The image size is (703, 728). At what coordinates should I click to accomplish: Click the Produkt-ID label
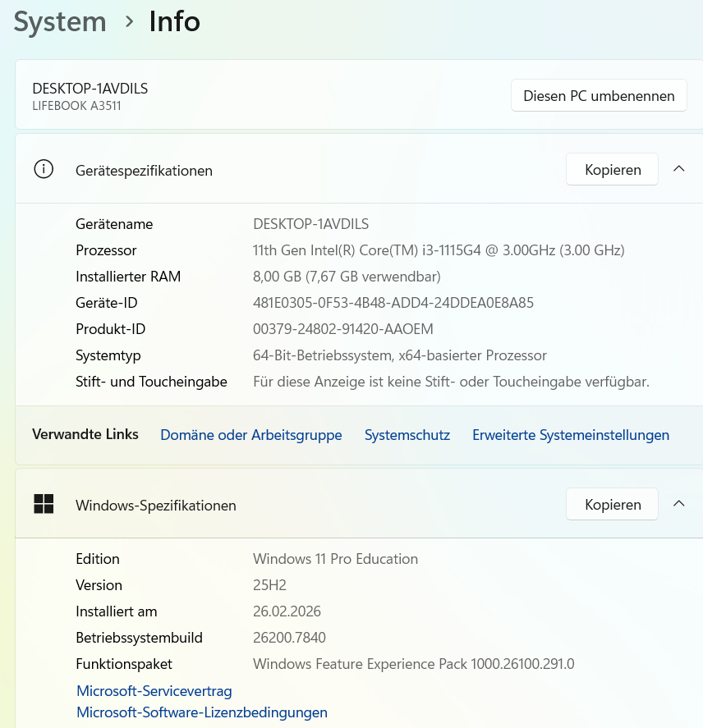coord(111,329)
